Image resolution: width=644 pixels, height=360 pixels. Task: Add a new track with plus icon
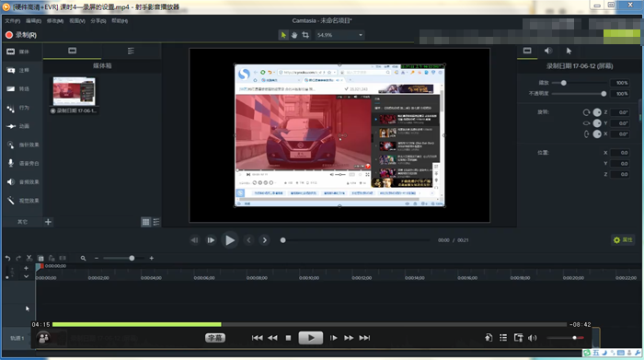click(x=27, y=268)
